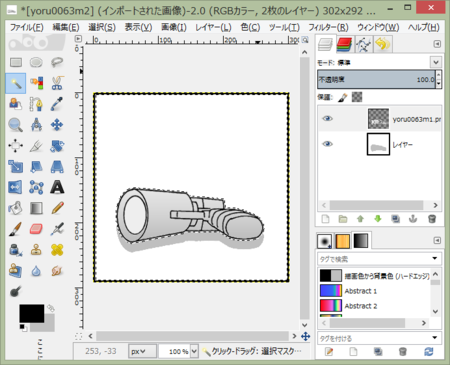
Task: Select the Crop knife tool
Action: 36,146
